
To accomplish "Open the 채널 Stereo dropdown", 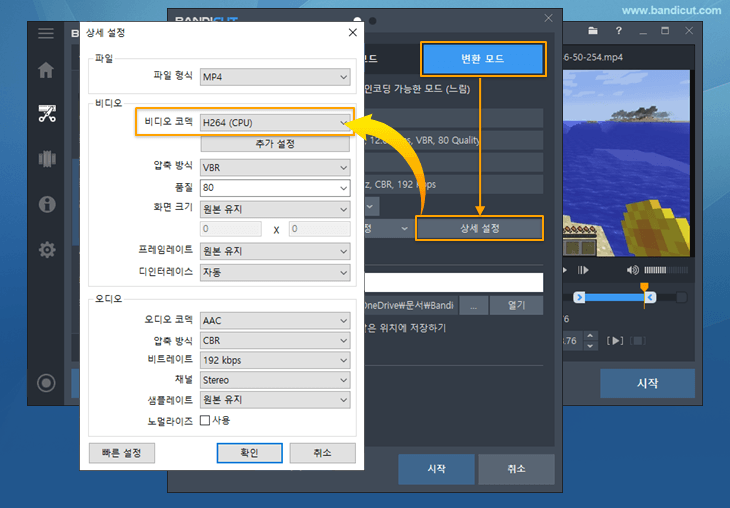I will tap(275, 380).
